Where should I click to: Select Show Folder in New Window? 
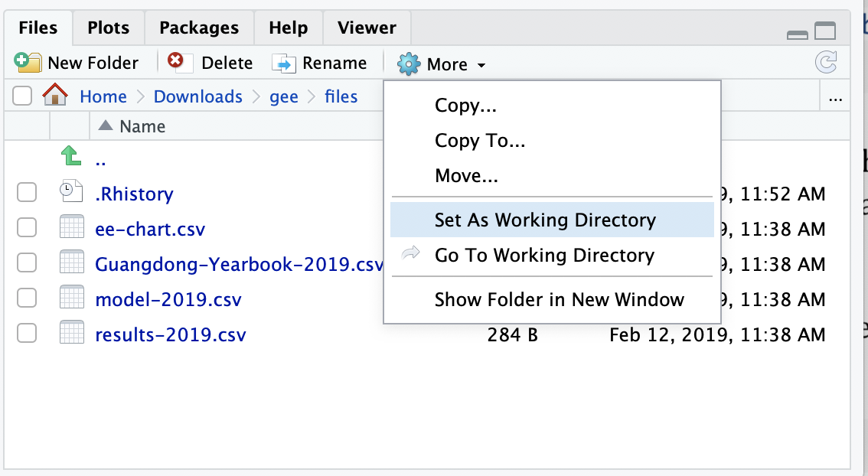tap(559, 299)
